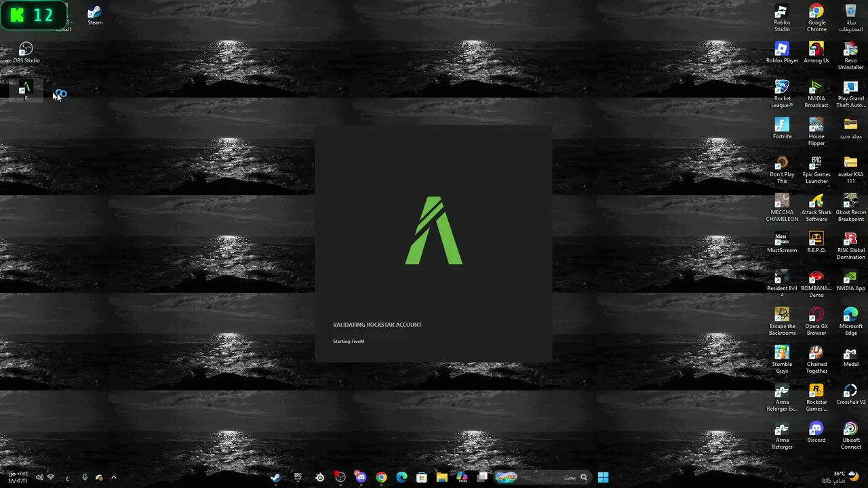Viewport: 868px width, 488px height.
Task: Open NVIDIA Broadcast desktop shortcut
Action: click(816, 94)
